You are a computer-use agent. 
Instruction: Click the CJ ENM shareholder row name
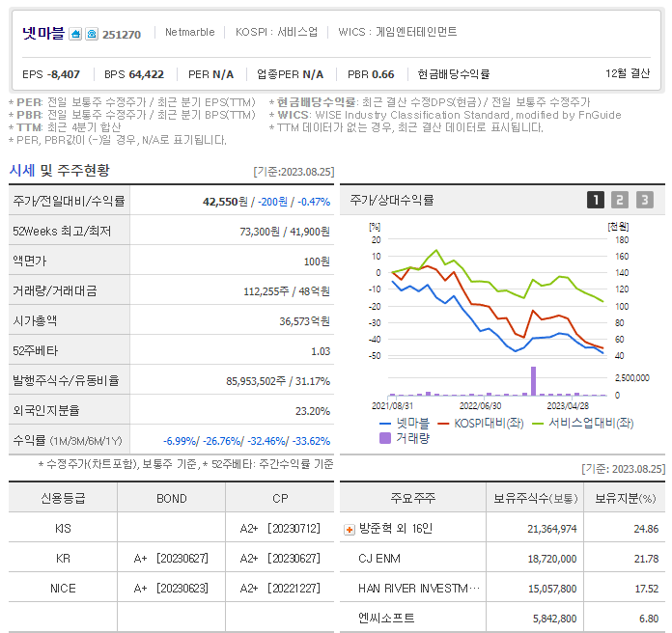379,559
